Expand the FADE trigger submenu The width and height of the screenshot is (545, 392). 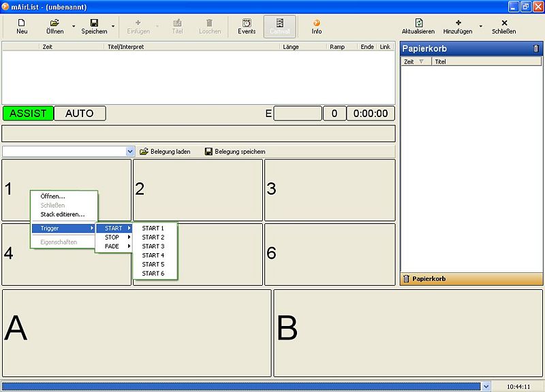click(x=113, y=246)
